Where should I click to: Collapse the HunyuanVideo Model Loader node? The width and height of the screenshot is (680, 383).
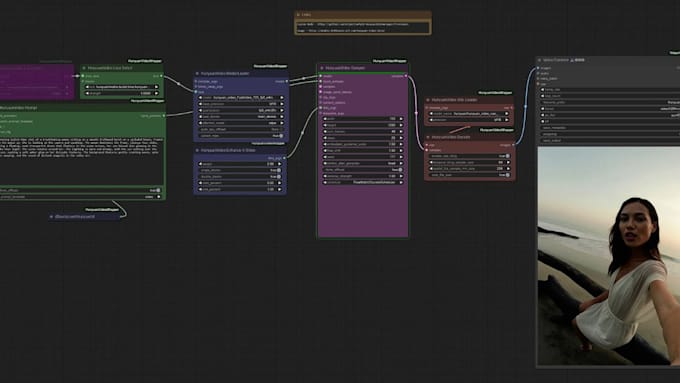(197, 74)
